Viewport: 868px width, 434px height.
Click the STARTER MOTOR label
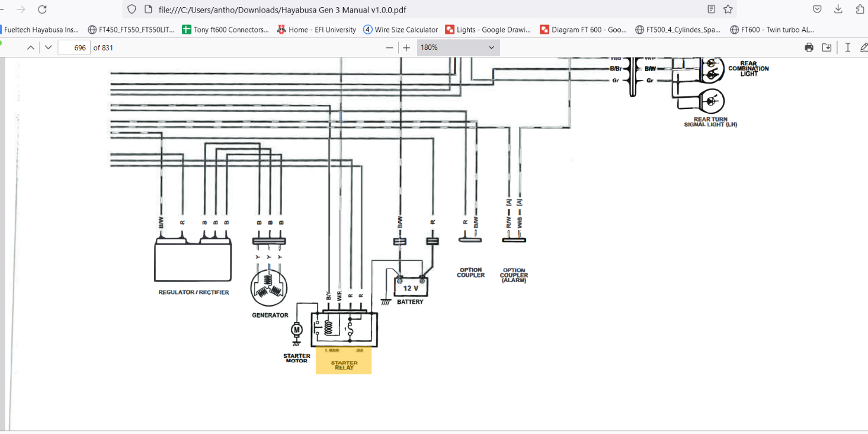point(297,359)
